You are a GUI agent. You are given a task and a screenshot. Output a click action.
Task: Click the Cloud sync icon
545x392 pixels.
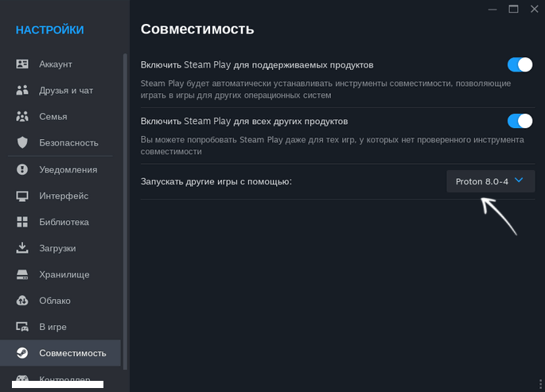(22, 301)
